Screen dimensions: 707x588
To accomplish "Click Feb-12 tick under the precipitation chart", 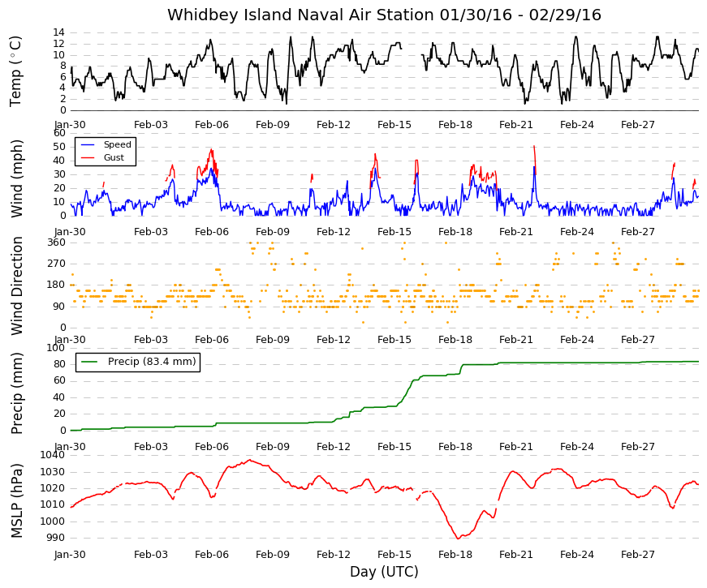I will tap(334, 447).
